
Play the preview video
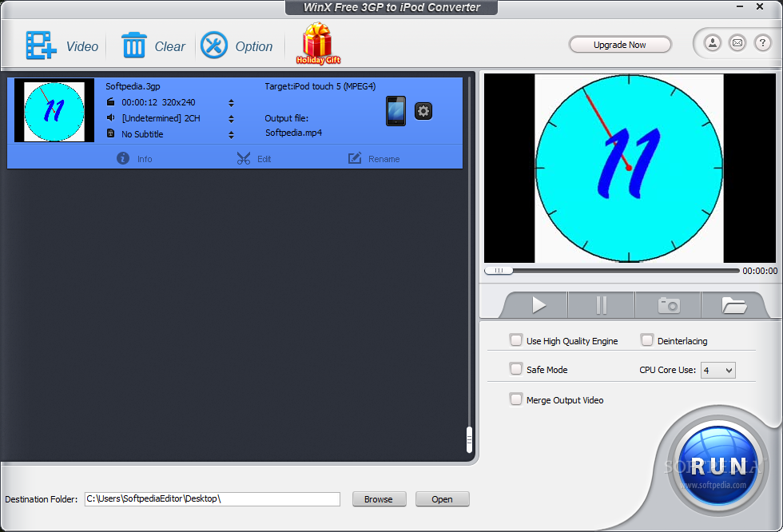point(538,305)
